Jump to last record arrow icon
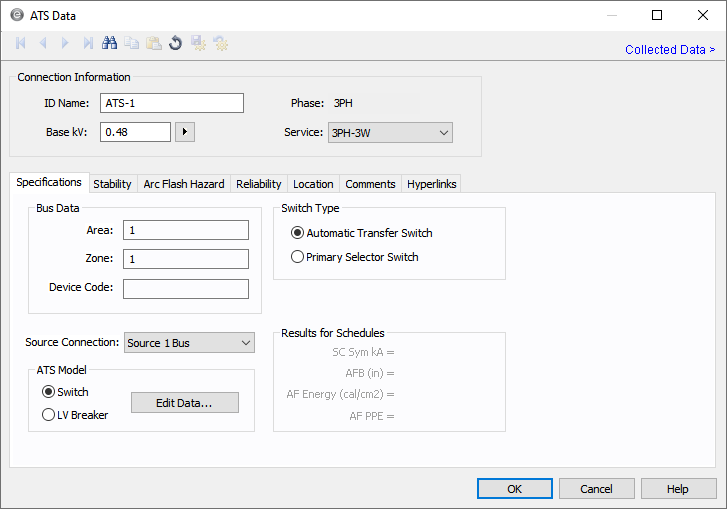The image size is (727, 509). click(88, 43)
